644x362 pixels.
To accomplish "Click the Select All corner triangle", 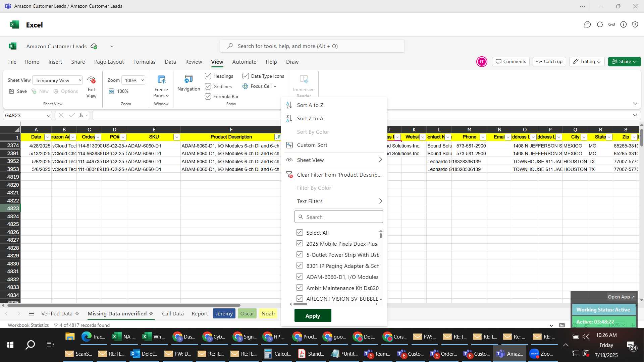I will tap(17, 130).
